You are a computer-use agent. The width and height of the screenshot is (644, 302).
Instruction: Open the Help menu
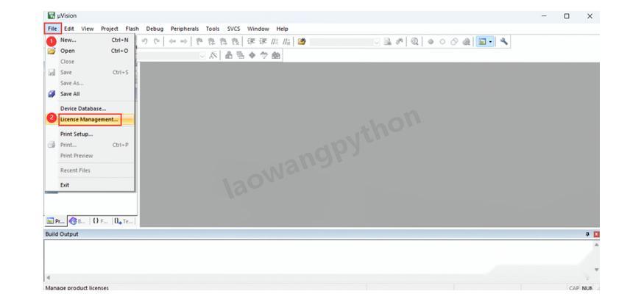(282, 29)
